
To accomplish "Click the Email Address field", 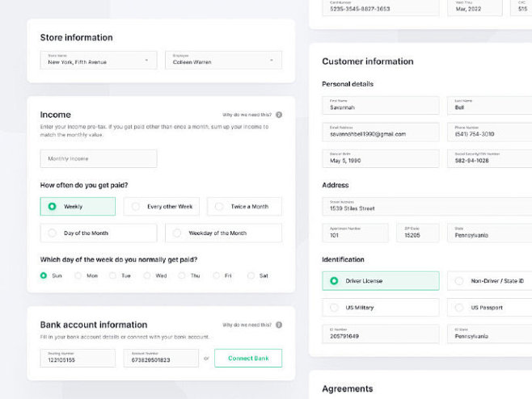I will (380, 132).
